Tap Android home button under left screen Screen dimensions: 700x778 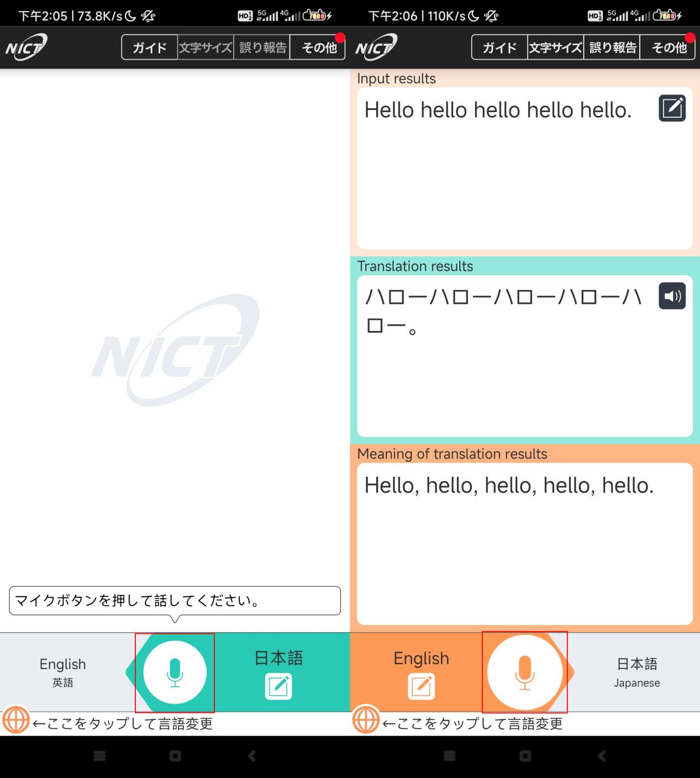[x=175, y=755]
